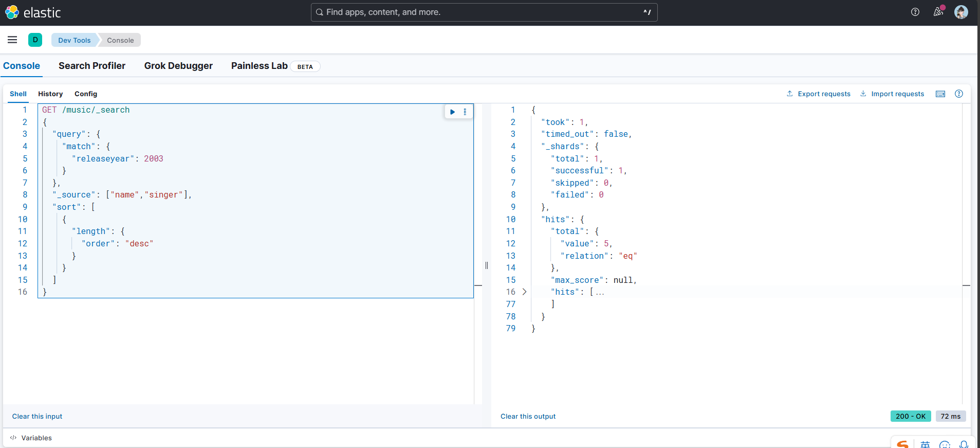The image size is (980, 448).
Task: Select the History sub-tab
Action: [x=50, y=94]
